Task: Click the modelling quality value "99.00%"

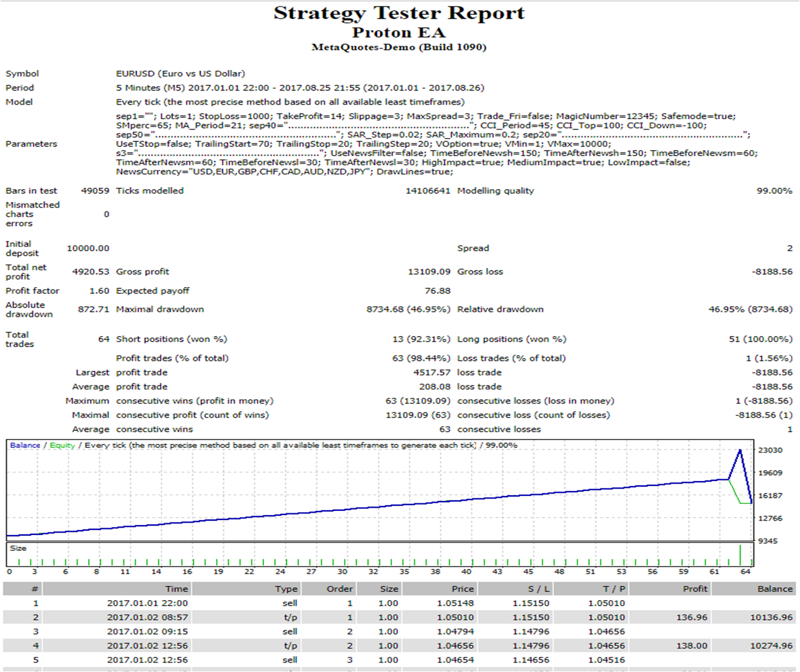Action: [x=775, y=191]
